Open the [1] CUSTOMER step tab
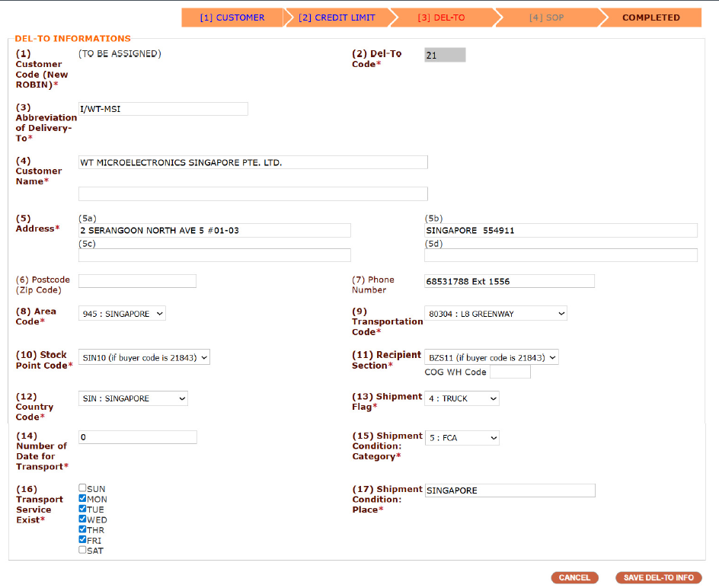This screenshot has width=719, height=588. pos(232,18)
